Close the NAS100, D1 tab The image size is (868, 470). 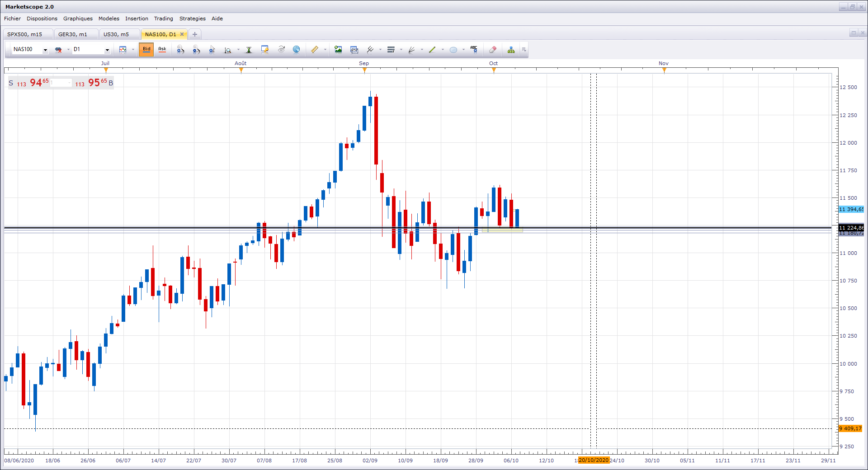(182, 34)
